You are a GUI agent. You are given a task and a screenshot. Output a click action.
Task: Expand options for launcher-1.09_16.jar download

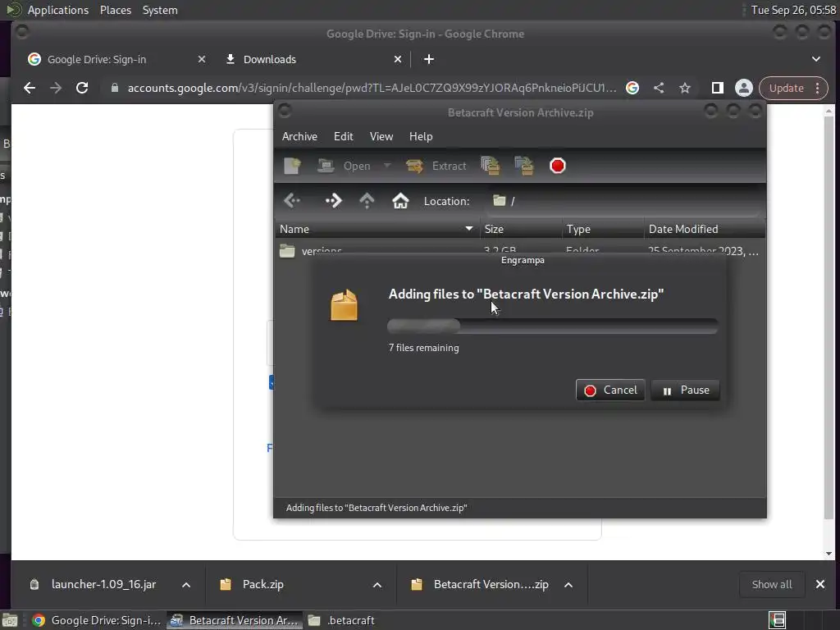pyautogui.click(x=186, y=585)
